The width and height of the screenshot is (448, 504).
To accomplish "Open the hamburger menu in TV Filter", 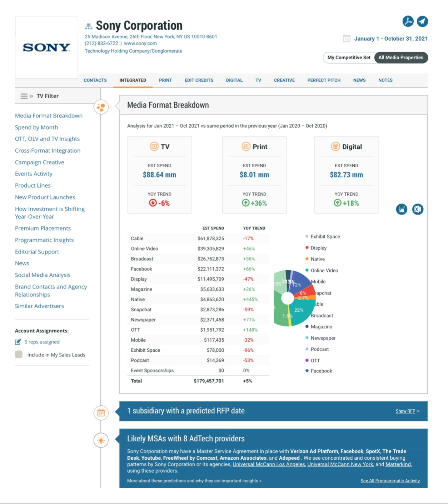I will 24,96.
